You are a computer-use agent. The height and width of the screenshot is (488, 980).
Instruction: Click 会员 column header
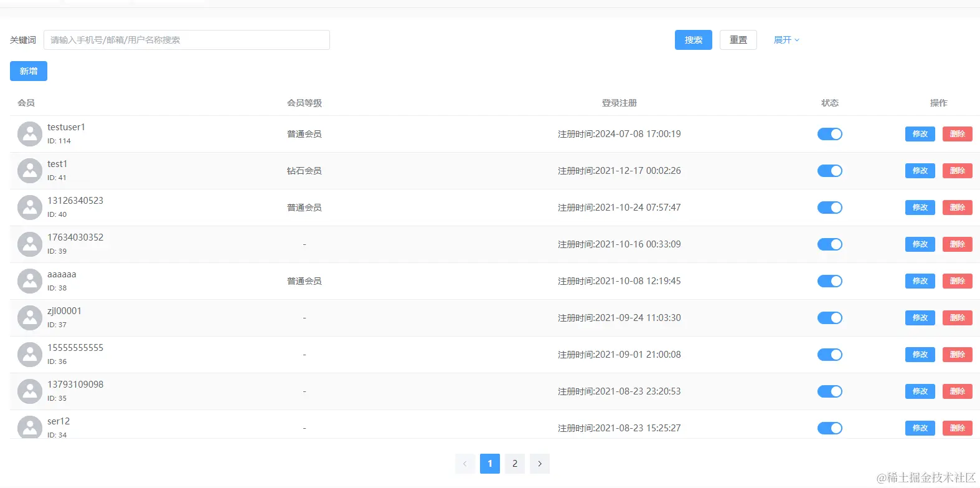point(26,103)
